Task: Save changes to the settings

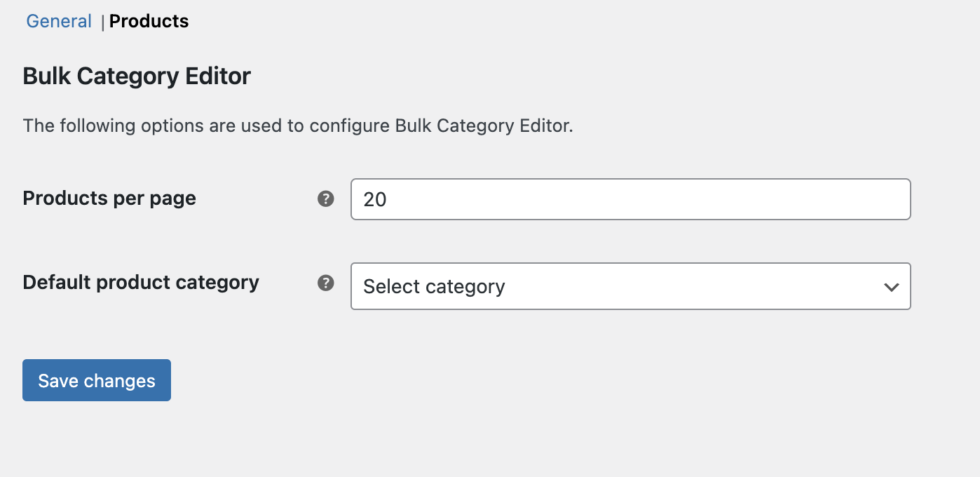Action: [x=97, y=380]
